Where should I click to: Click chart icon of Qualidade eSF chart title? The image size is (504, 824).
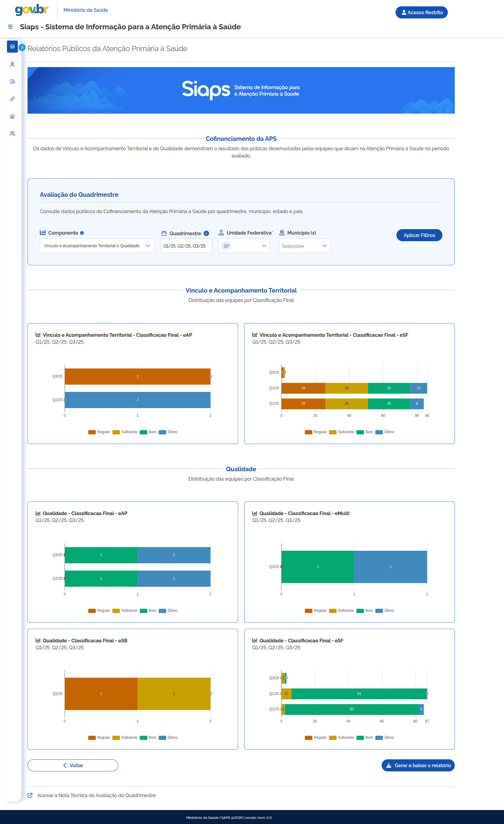[255, 641]
